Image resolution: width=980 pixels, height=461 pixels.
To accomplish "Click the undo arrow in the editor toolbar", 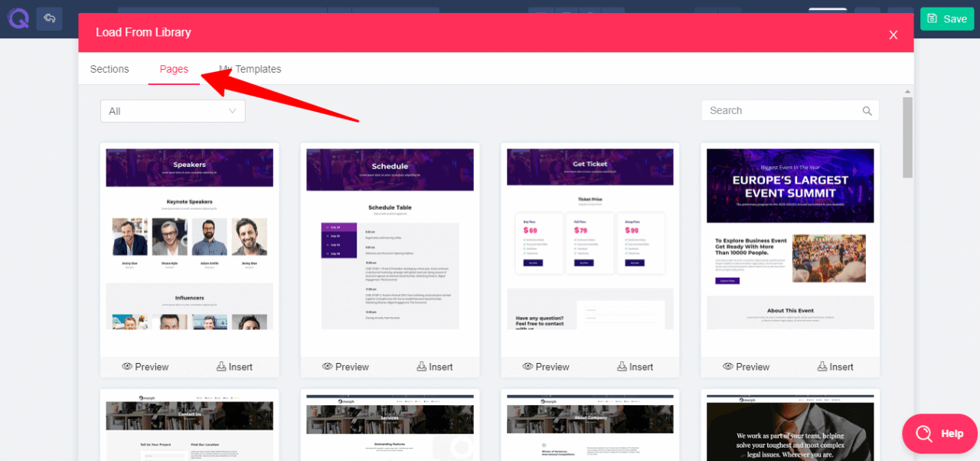I will coord(50,18).
